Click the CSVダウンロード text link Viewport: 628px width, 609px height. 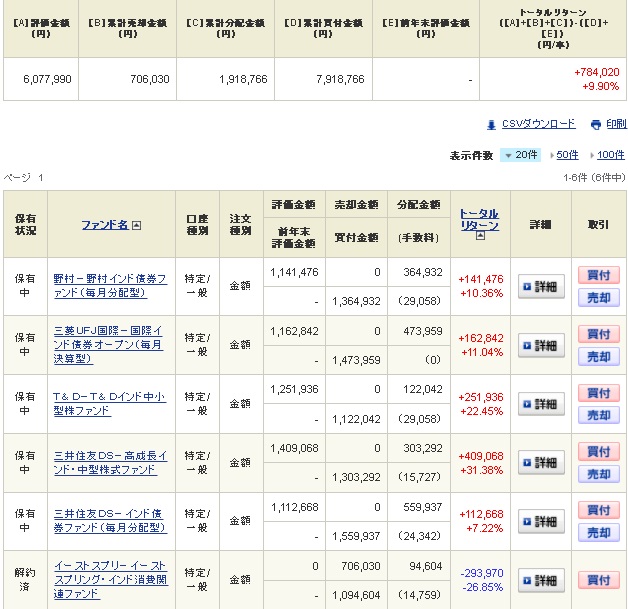(x=537, y=124)
